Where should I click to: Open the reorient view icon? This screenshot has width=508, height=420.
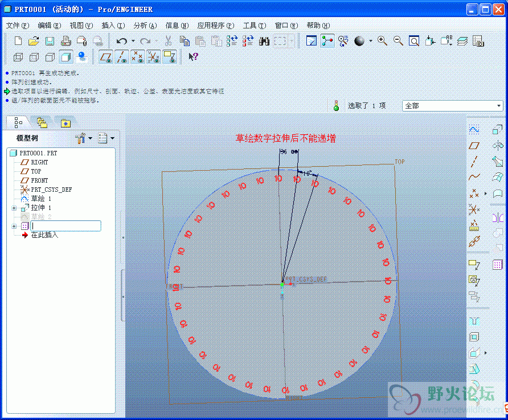point(430,41)
